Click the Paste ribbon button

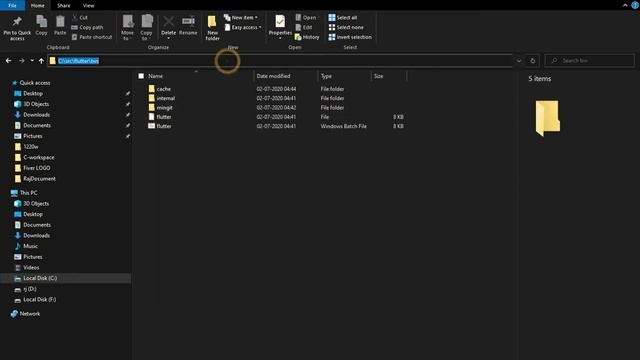[60, 25]
